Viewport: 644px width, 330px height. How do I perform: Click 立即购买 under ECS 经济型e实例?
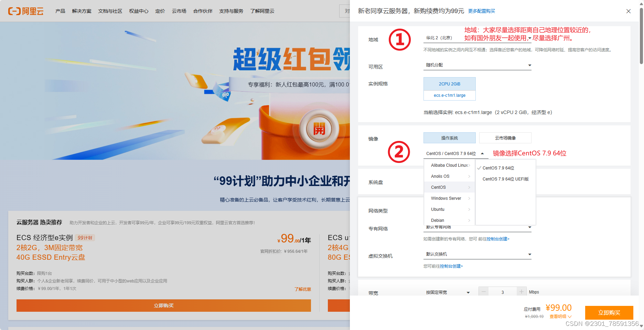point(164,306)
